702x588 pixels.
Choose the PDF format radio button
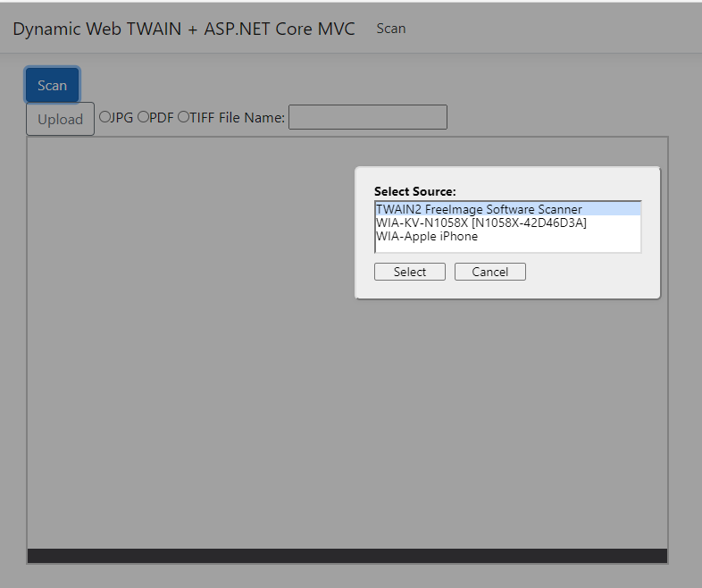click(143, 117)
